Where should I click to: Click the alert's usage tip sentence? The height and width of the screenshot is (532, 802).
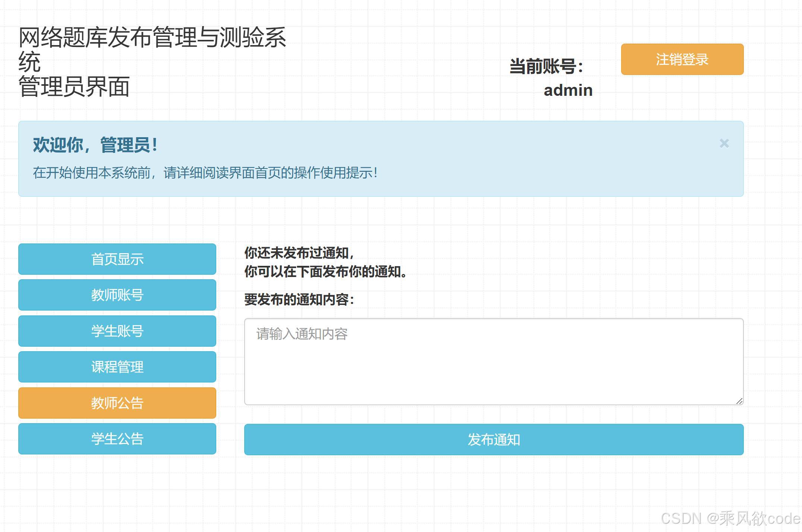click(205, 173)
